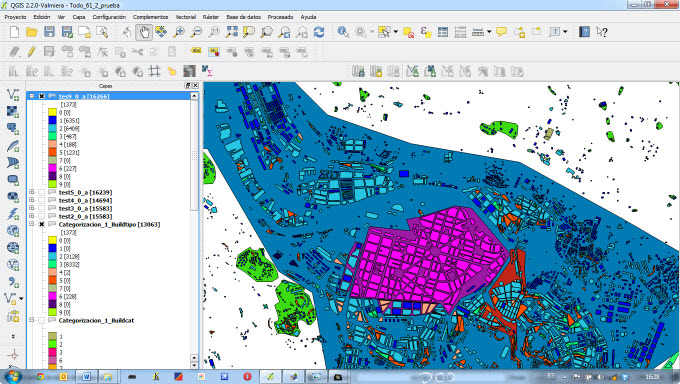
Task: Toggle editing with the pencil icon
Action: click(31, 52)
